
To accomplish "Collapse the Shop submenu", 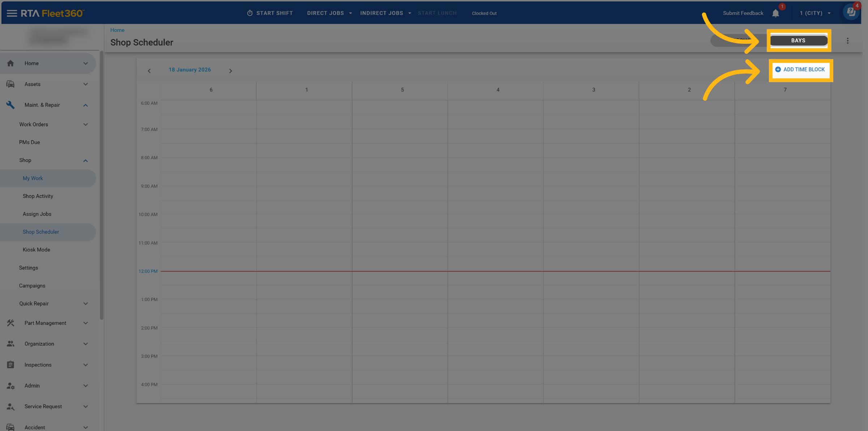I will (85, 160).
